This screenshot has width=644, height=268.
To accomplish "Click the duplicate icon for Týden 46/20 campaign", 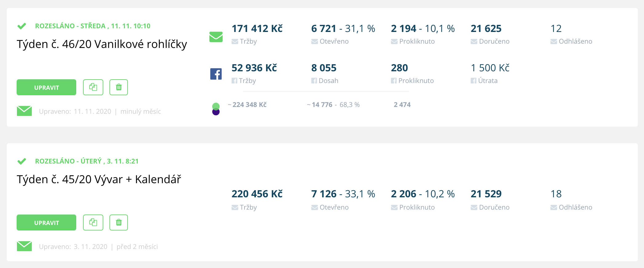I will tap(93, 87).
